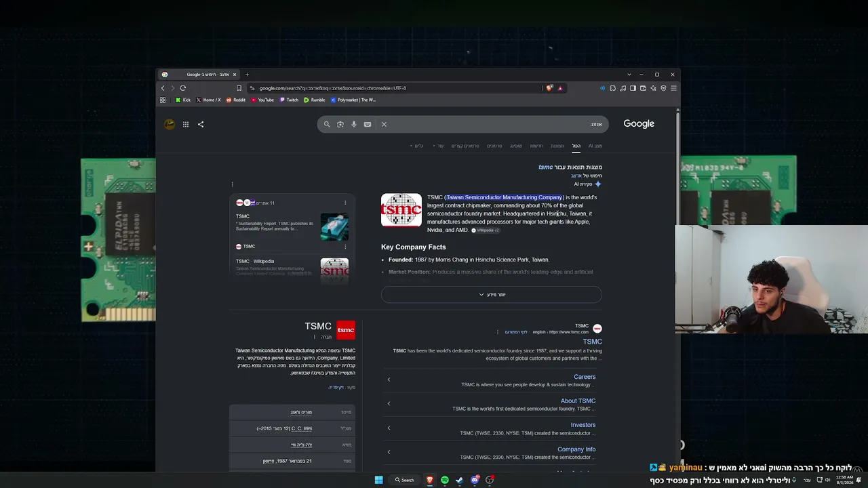Bookmark this page from the address bar
This screenshot has height=488, width=868.
click(x=239, y=88)
